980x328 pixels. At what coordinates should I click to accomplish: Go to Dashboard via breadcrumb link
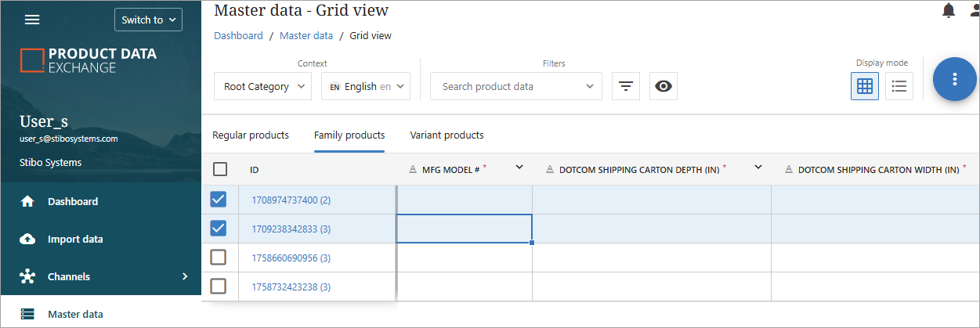(x=238, y=36)
